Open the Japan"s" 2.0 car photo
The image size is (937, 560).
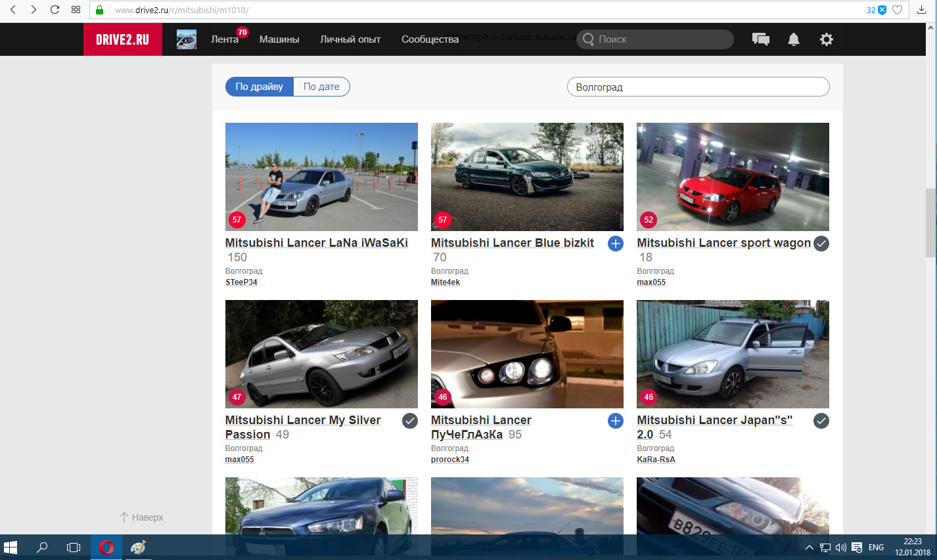pyautogui.click(x=733, y=354)
